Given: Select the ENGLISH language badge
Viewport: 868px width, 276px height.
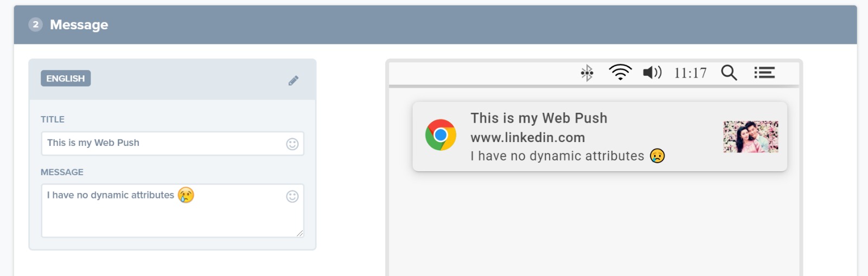Looking at the screenshot, I should [x=66, y=79].
